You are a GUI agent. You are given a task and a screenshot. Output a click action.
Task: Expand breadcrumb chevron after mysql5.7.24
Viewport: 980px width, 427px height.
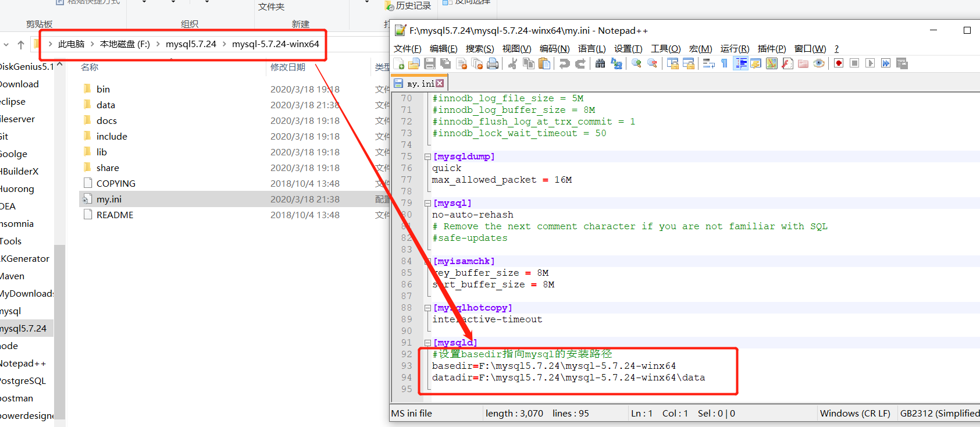224,44
